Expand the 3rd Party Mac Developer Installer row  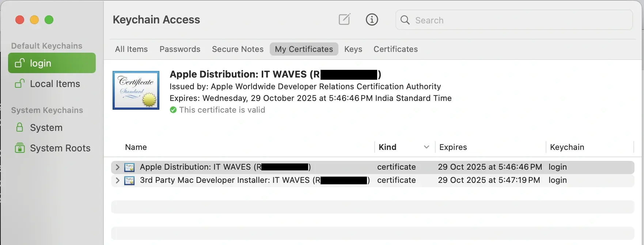117,180
